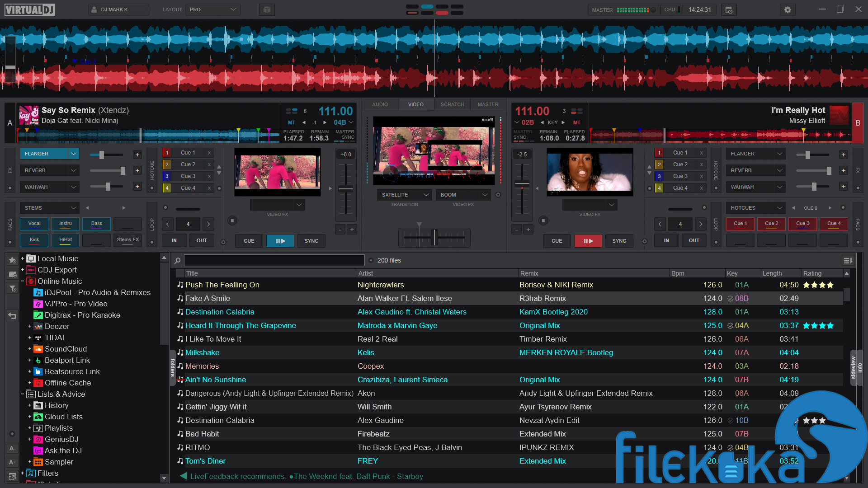Click the search magnifier icon
The height and width of the screenshot is (488, 868).
(x=178, y=260)
